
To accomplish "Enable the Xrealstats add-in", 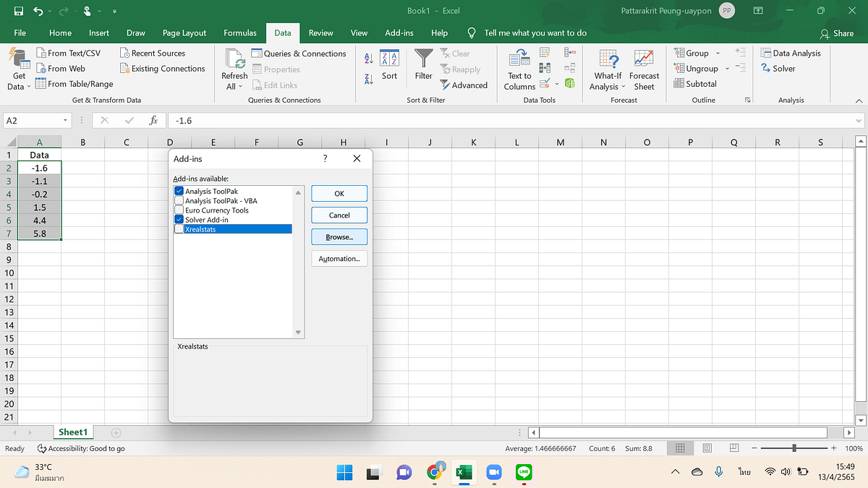I will click(x=179, y=228).
